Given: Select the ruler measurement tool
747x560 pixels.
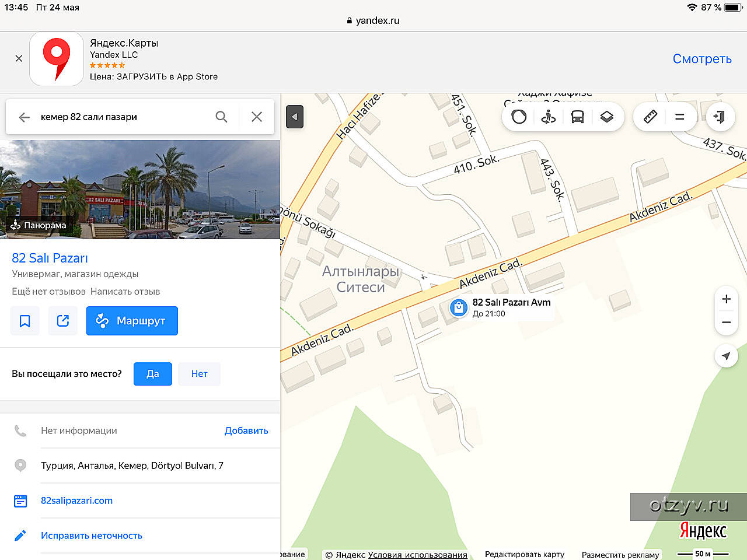Looking at the screenshot, I should (651, 117).
